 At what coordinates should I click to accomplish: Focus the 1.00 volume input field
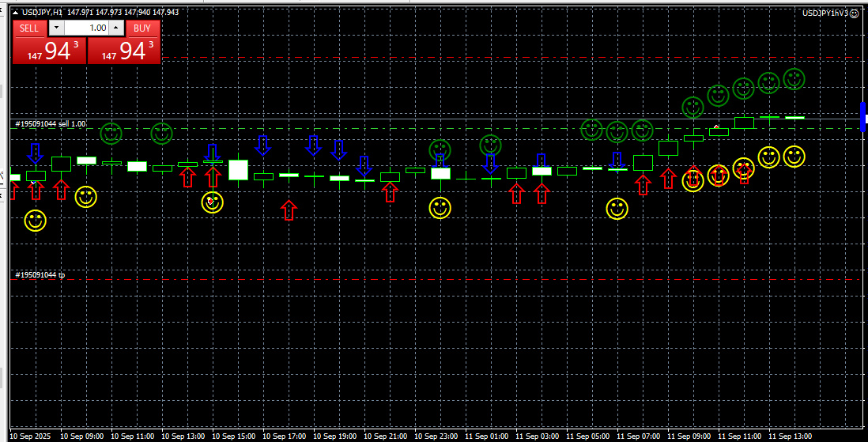click(86, 28)
